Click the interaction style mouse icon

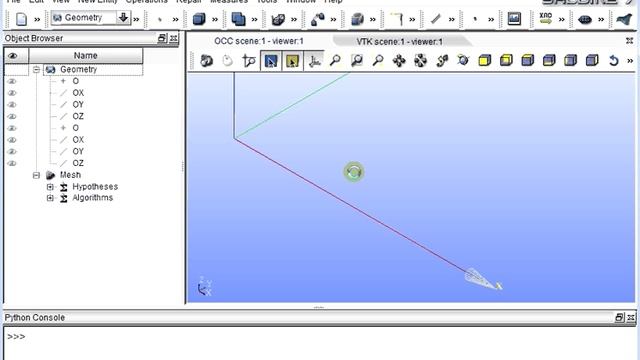[228, 61]
